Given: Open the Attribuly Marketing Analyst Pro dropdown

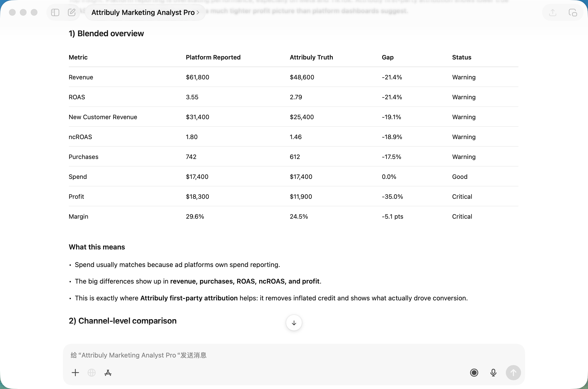Looking at the screenshot, I should (x=145, y=12).
